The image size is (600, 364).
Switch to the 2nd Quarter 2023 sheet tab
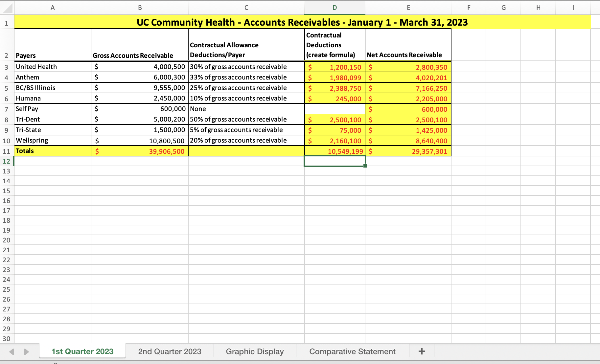pos(170,351)
